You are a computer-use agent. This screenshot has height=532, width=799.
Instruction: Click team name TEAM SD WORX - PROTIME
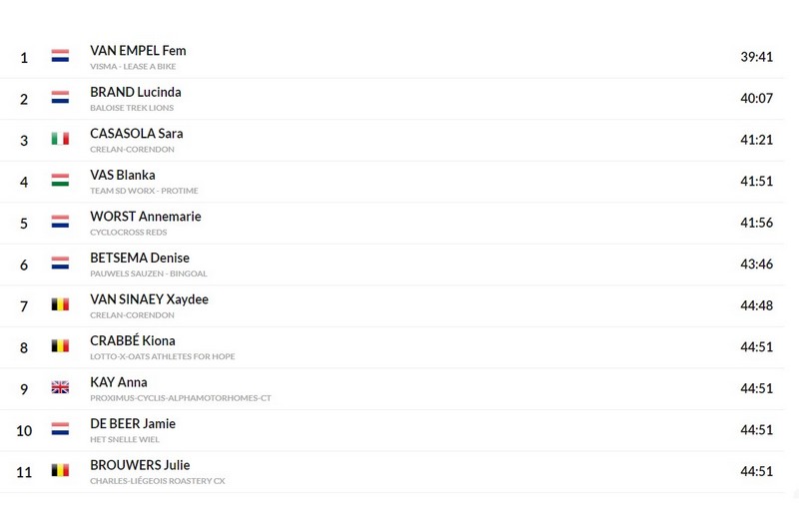pos(144,191)
